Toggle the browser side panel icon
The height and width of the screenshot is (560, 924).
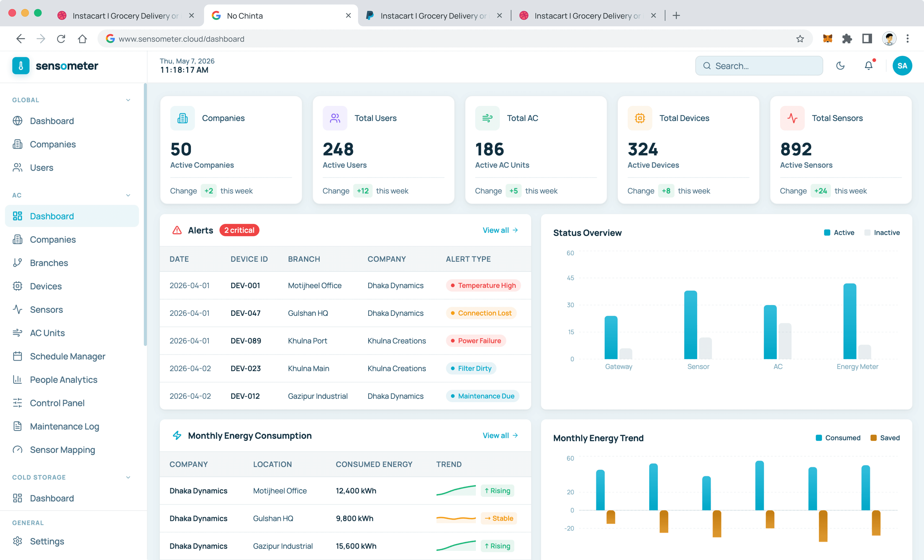867,38
